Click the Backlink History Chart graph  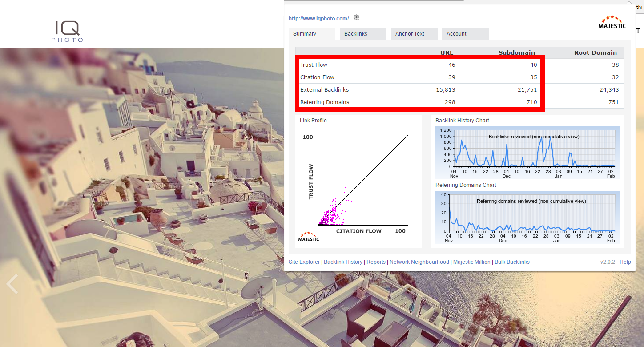(x=527, y=152)
